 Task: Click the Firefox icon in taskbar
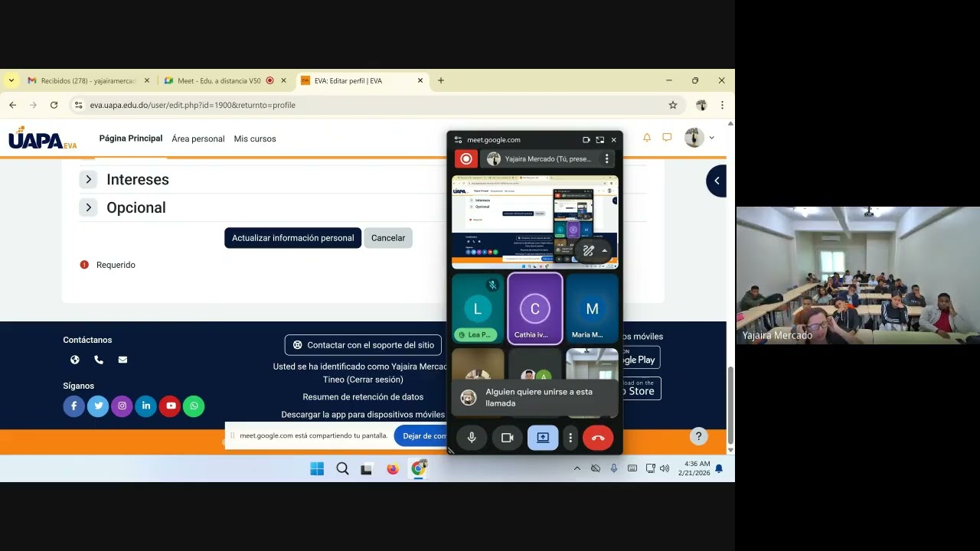pyautogui.click(x=393, y=468)
